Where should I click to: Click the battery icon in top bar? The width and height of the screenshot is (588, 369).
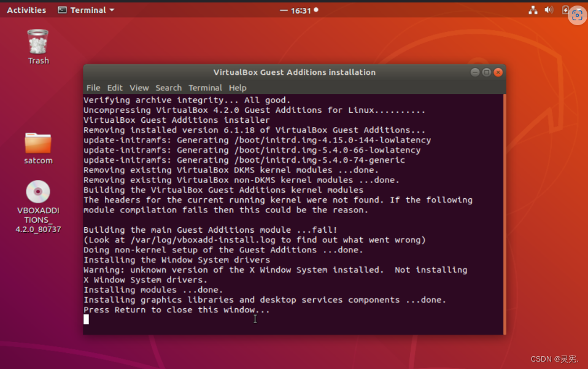click(565, 10)
